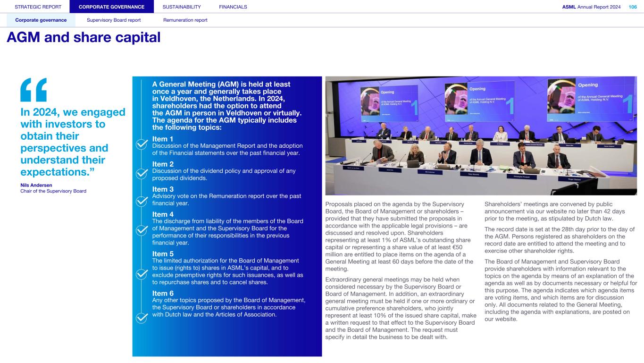This screenshot has width=644, height=363.
Task: Click the checkmark icon beside Item 5
Action: tap(142, 274)
